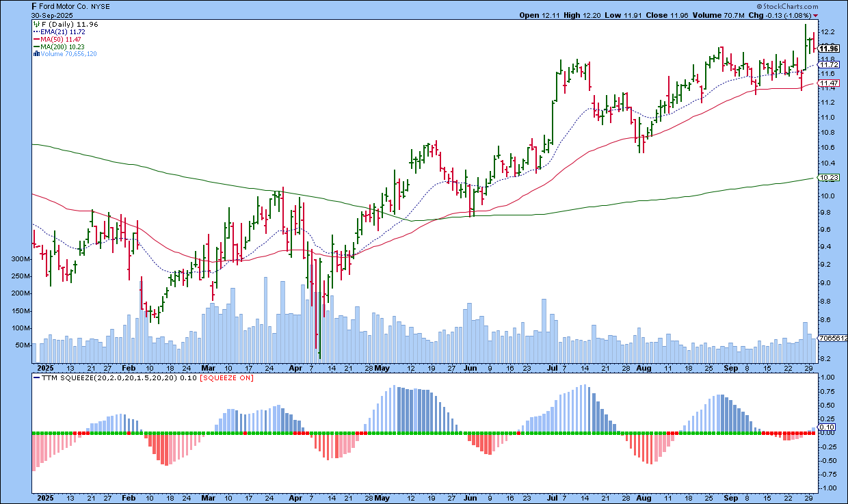This screenshot has width=848, height=504.
Task: Click the 10.23 MA(200) price axis tag
Action: (x=829, y=178)
